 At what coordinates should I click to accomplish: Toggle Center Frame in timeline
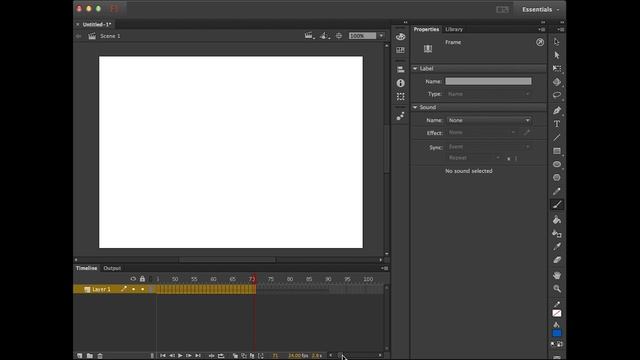click(x=211, y=356)
